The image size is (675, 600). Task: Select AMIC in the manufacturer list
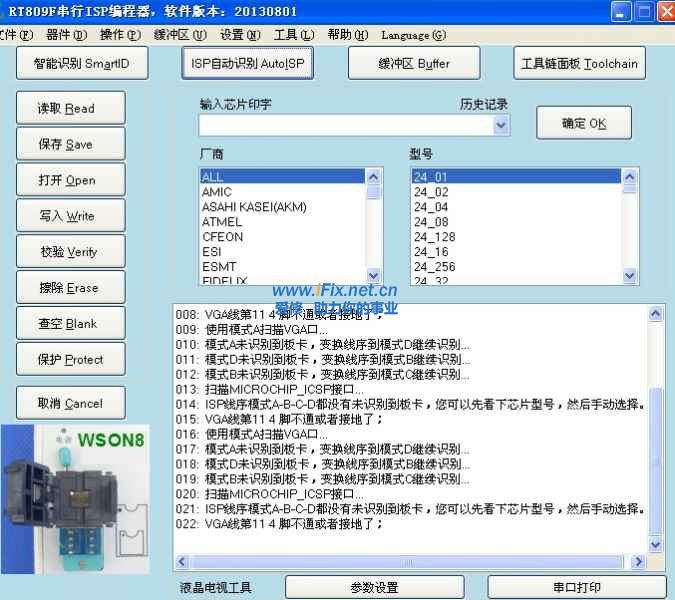coord(217,192)
